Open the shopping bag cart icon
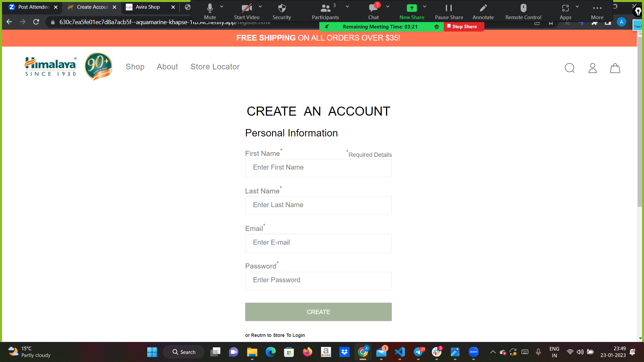This screenshot has height=362, width=644. (x=615, y=68)
